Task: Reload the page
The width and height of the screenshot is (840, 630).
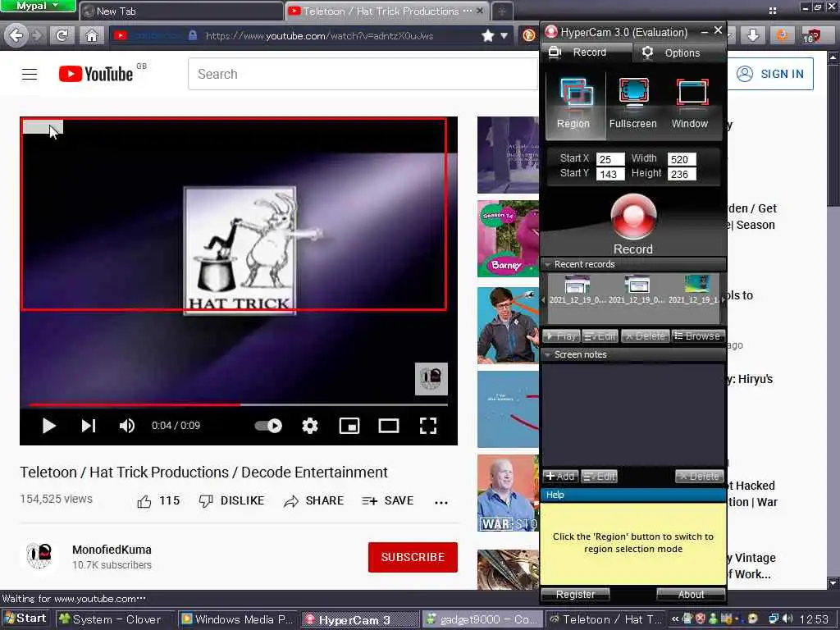Action: 62,36
